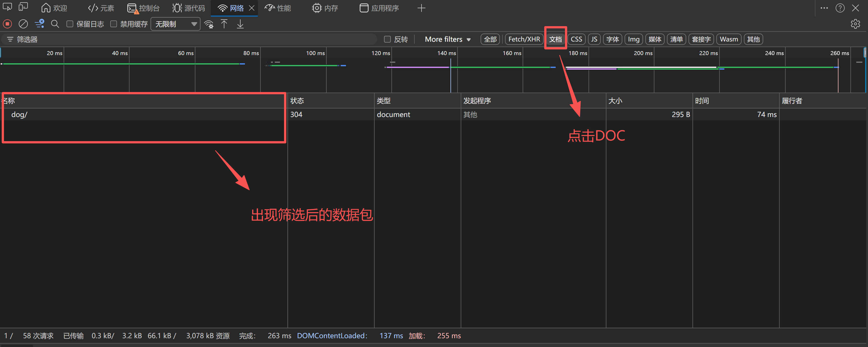Click the export HAR download arrow
The image size is (868, 347).
[240, 24]
